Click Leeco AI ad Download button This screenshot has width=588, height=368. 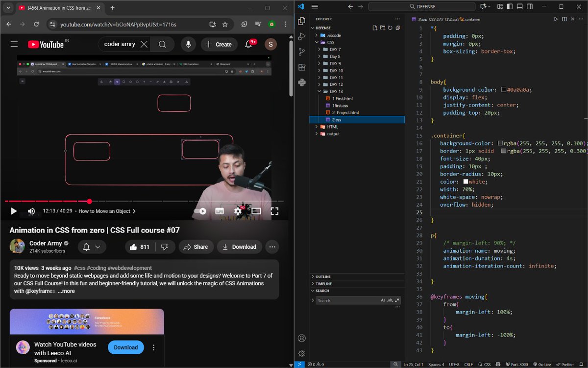coord(126,347)
